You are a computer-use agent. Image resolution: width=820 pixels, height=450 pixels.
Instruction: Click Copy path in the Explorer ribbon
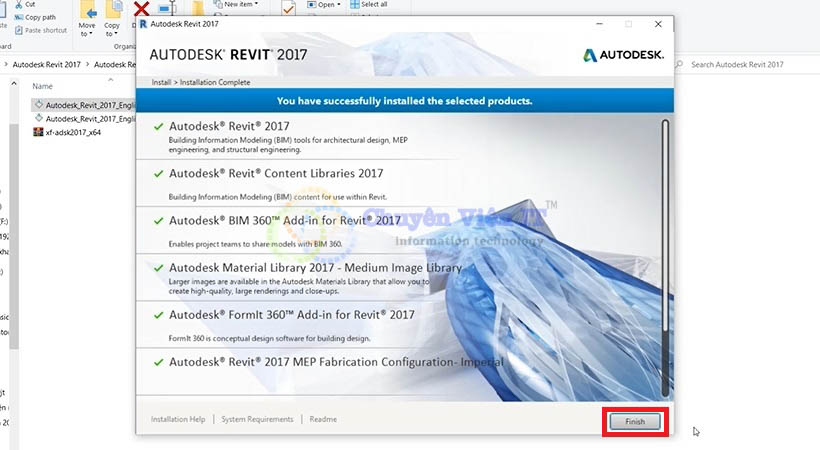pos(35,17)
